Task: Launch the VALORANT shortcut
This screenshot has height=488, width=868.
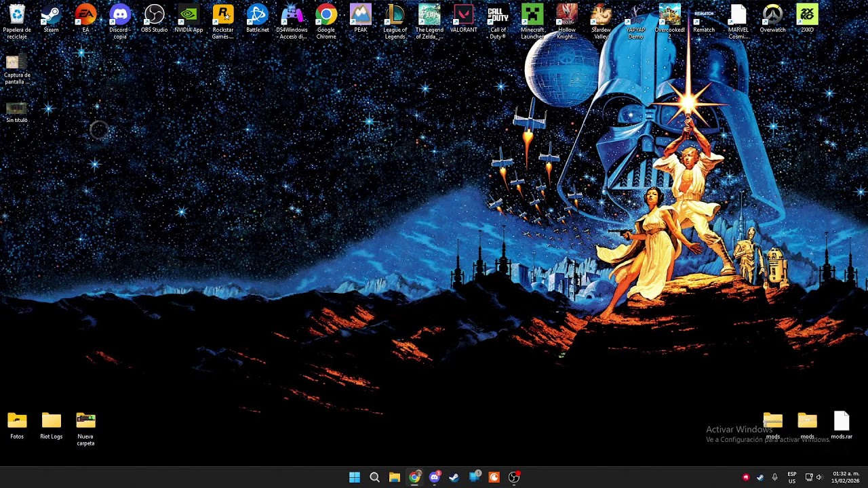Action: [x=464, y=19]
